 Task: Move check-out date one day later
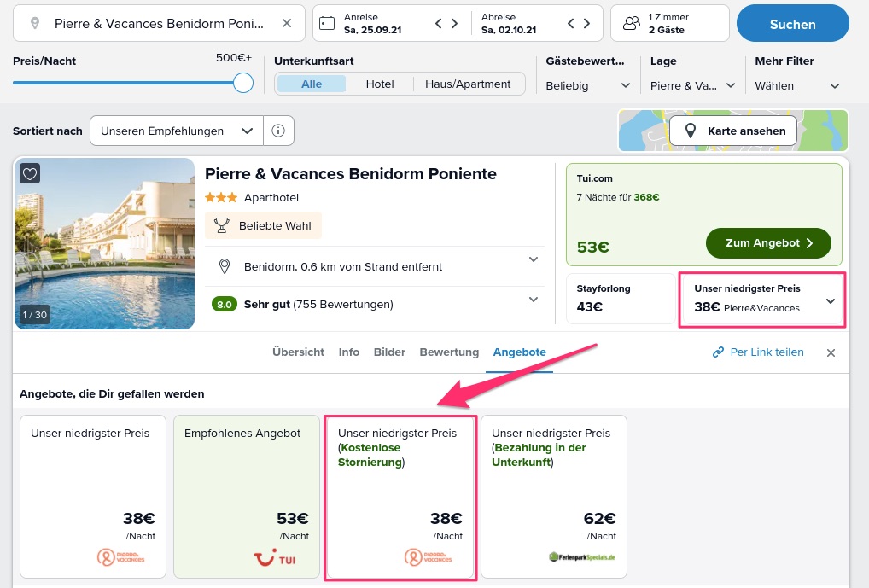587,23
